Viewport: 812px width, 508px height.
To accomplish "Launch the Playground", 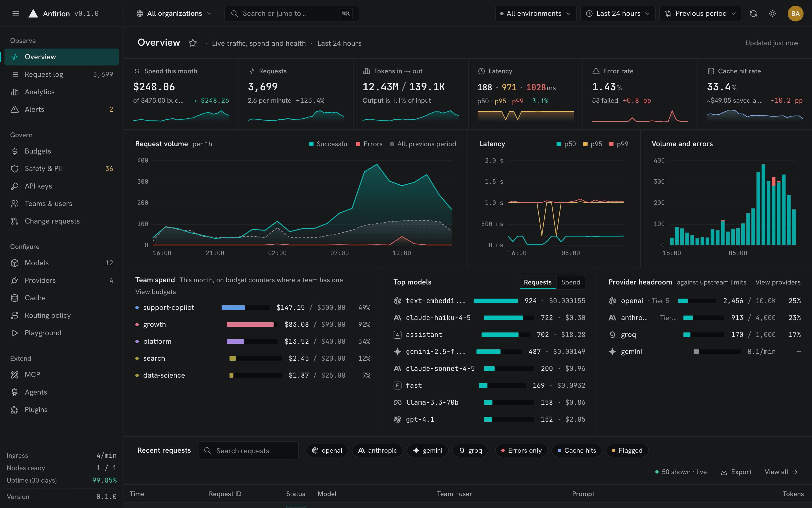I will pos(62,333).
